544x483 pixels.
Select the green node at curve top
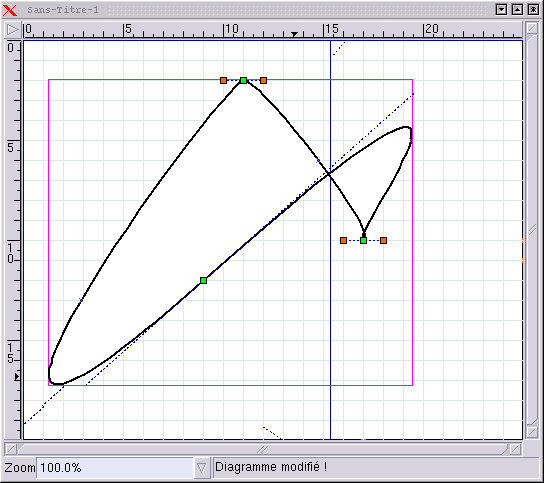244,80
